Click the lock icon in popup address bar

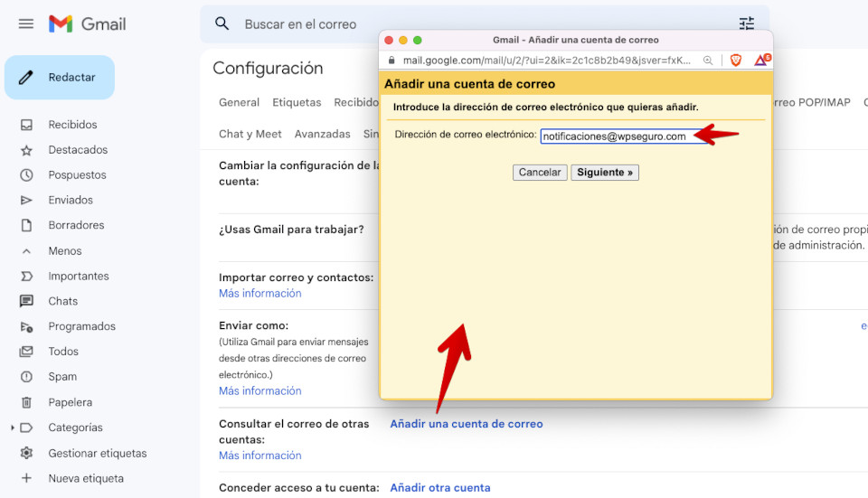(x=392, y=61)
